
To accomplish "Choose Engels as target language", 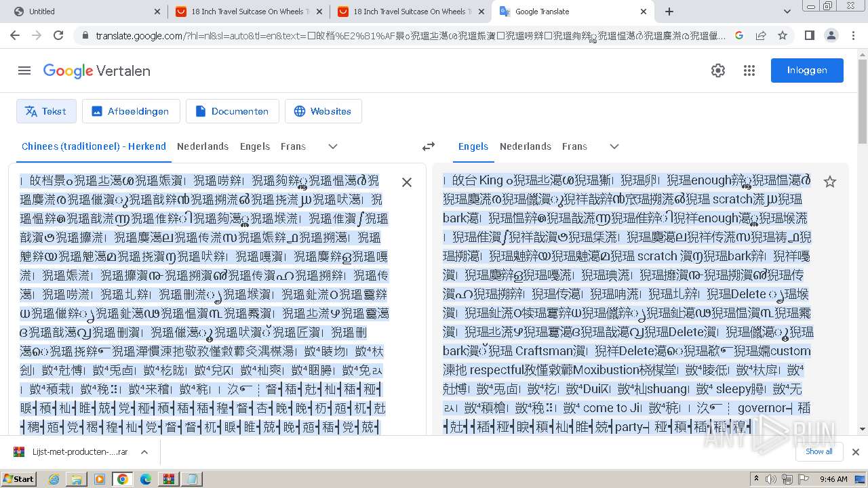I will pos(473,146).
